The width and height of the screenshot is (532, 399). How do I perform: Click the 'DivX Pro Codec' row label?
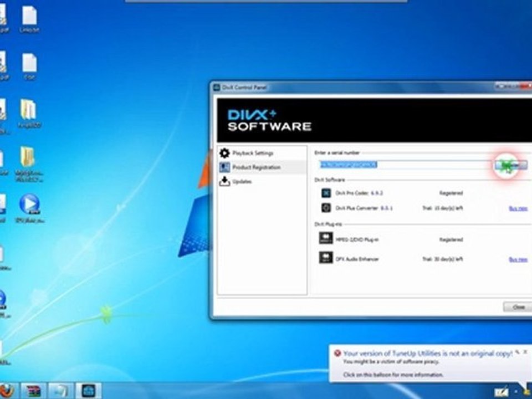point(359,193)
